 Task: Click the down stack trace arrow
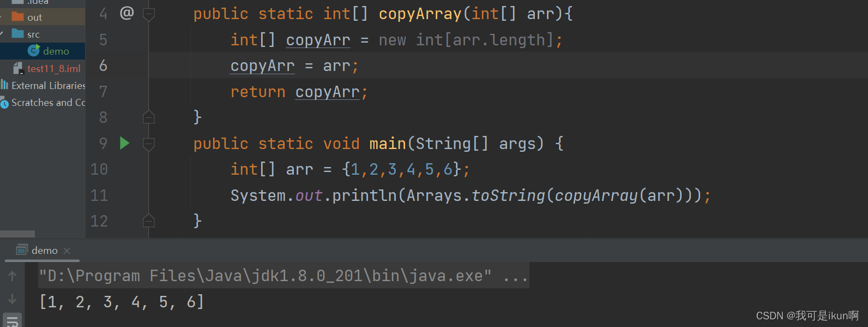(x=13, y=299)
